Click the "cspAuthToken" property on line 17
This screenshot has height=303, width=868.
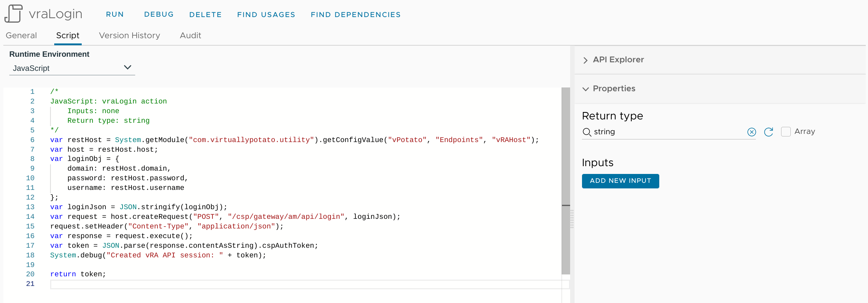click(288, 246)
